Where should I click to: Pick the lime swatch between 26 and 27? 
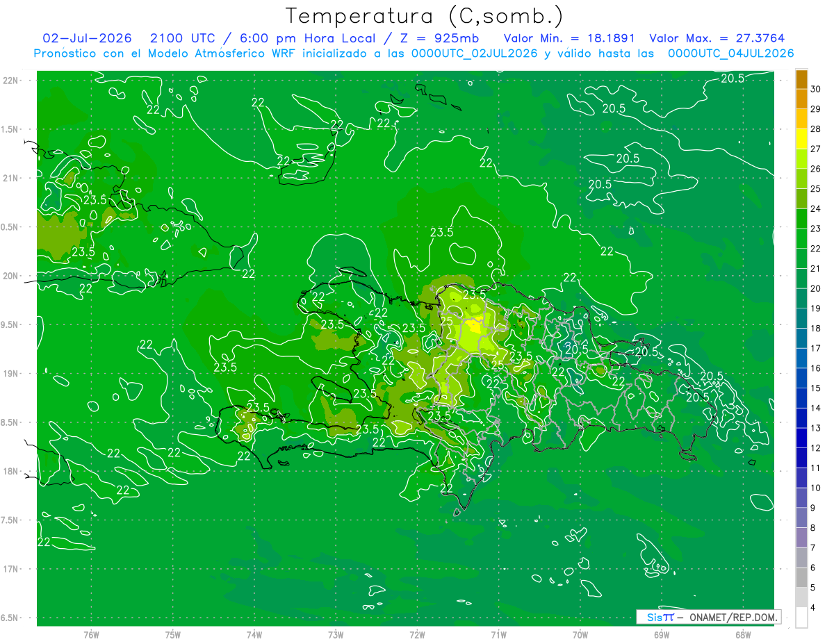(801, 159)
